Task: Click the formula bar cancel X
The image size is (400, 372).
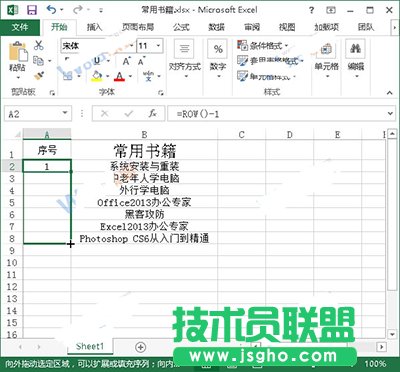Action: tap(104, 114)
